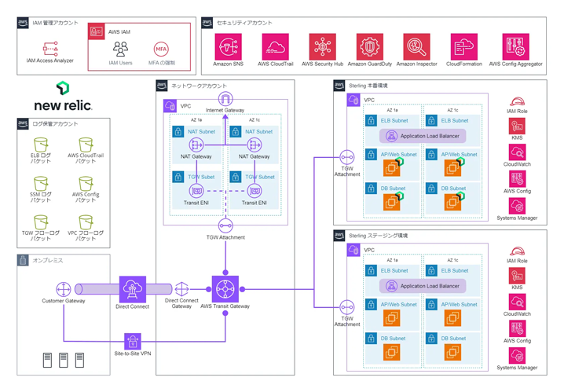Click the production Application Load Balancer bar

coord(423,136)
